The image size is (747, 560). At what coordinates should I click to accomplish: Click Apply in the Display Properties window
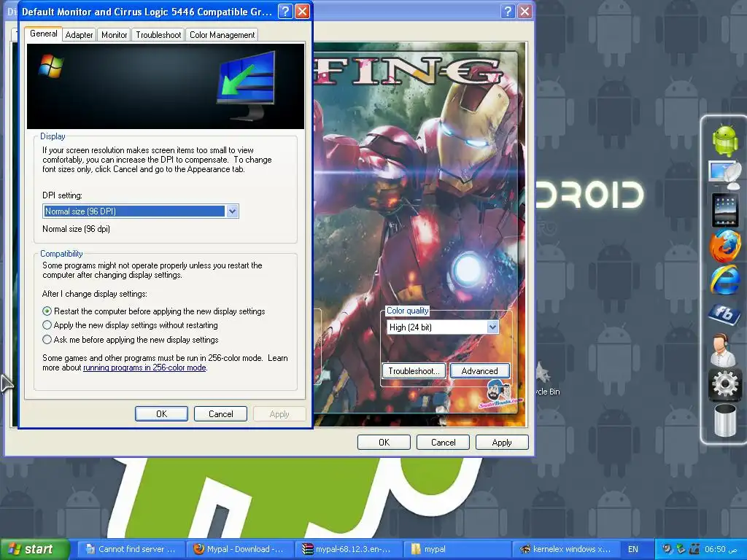[502, 443]
